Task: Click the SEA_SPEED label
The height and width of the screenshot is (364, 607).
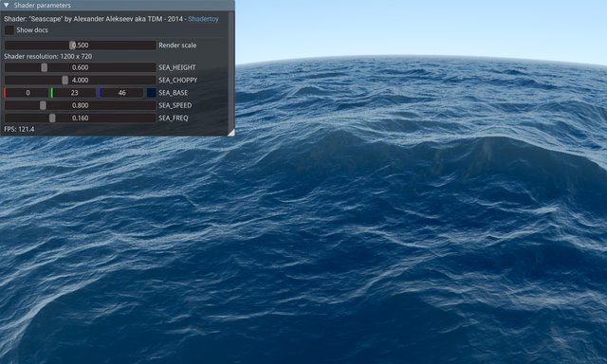Action: coord(175,105)
